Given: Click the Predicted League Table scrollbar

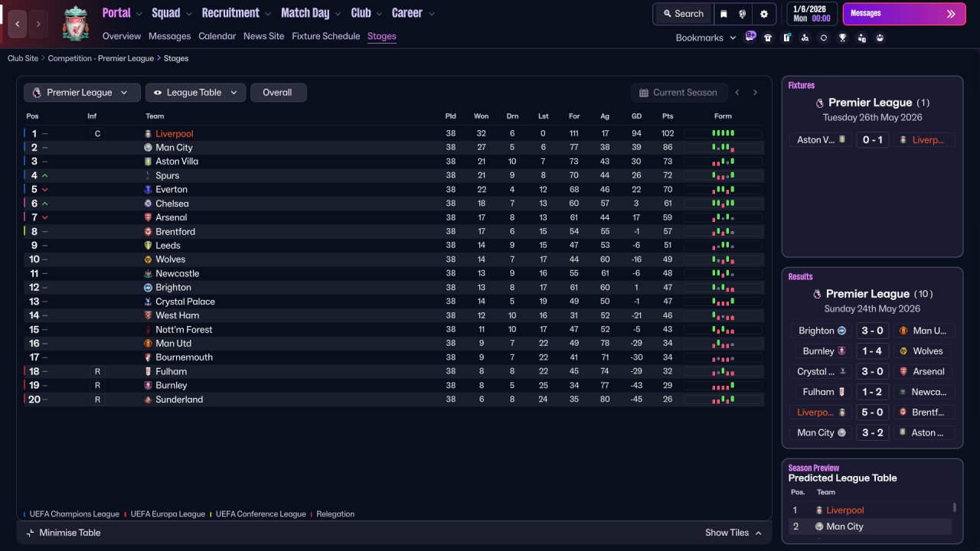Looking at the screenshot, I should pos(955,507).
